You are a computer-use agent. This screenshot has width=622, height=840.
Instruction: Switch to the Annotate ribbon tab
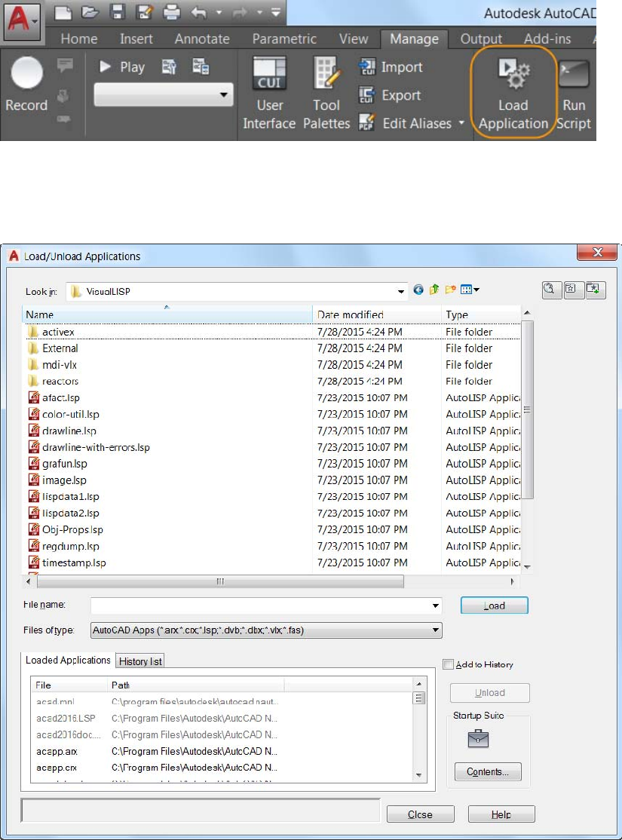[x=202, y=38]
